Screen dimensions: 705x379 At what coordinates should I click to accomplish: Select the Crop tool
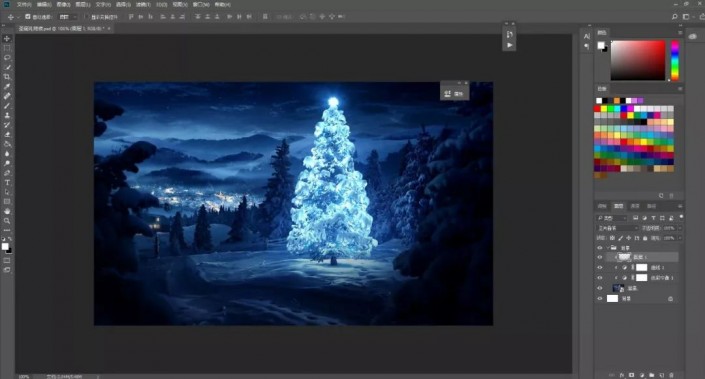7,77
